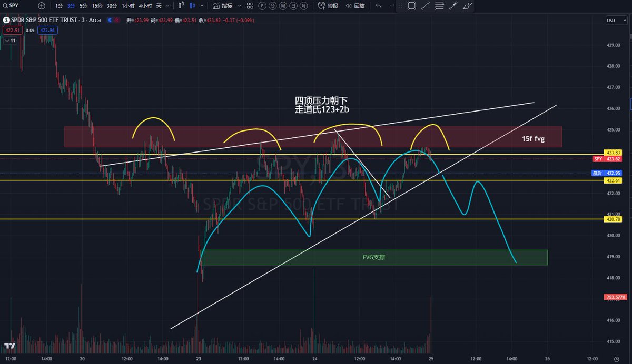The width and height of the screenshot is (632, 364).
Task: Toggle the extended-hours session moon indicator
Action: click(x=110, y=20)
